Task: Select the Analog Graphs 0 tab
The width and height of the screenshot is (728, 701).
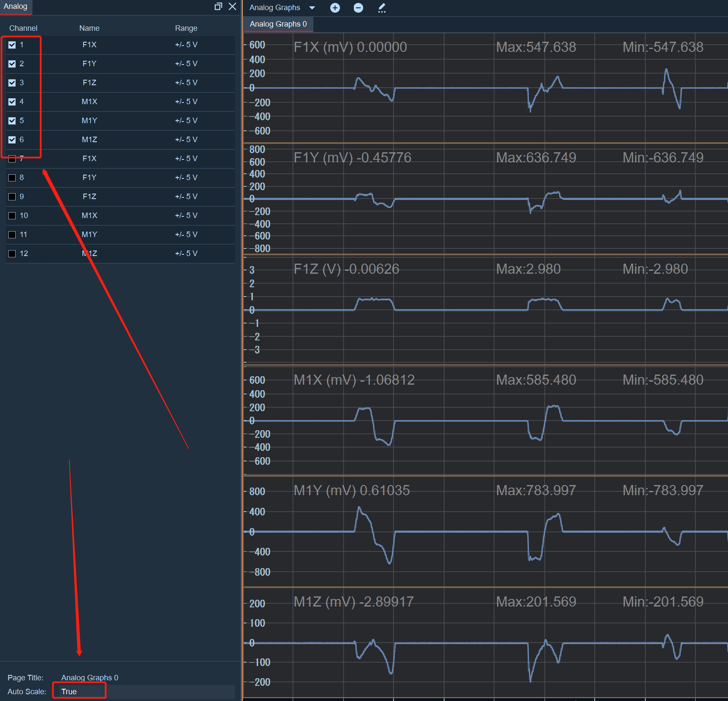Action: coord(278,24)
